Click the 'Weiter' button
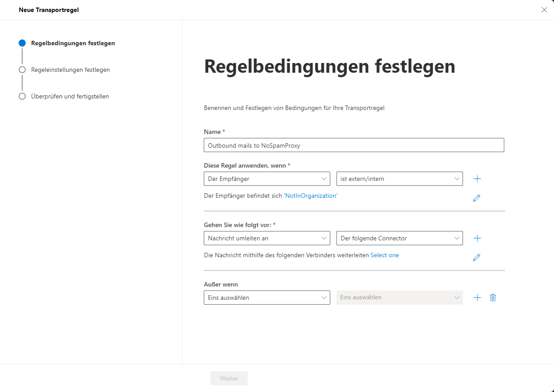This screenshot has width=554, height=392. [229, 378]
